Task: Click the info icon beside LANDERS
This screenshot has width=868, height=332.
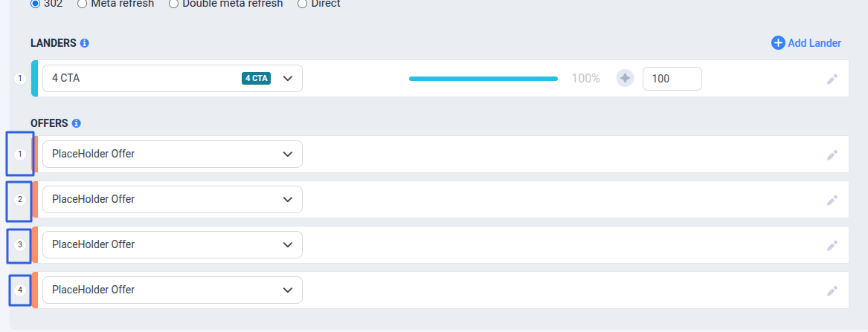Action: (85, 43)
